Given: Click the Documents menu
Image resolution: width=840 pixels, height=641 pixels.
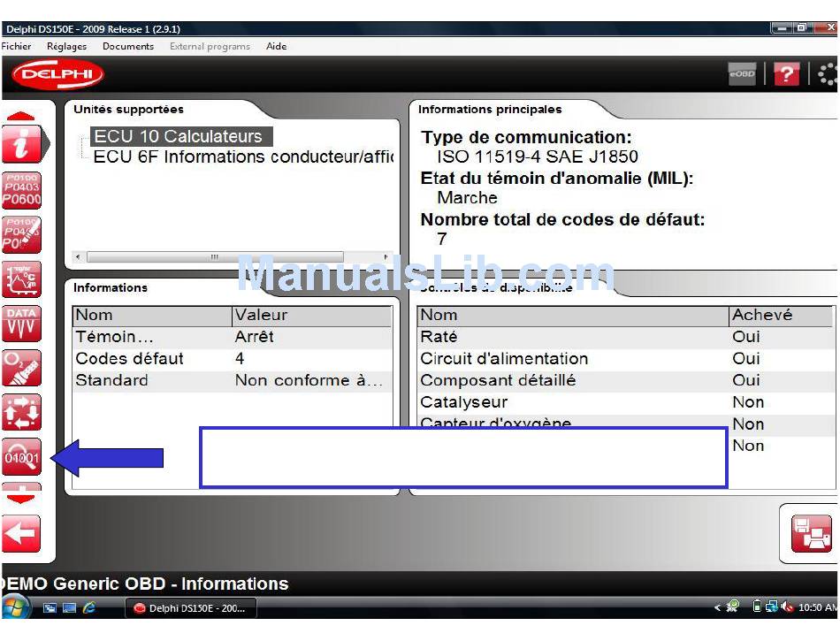Looking at the screenshot, I should pos(128,46).
